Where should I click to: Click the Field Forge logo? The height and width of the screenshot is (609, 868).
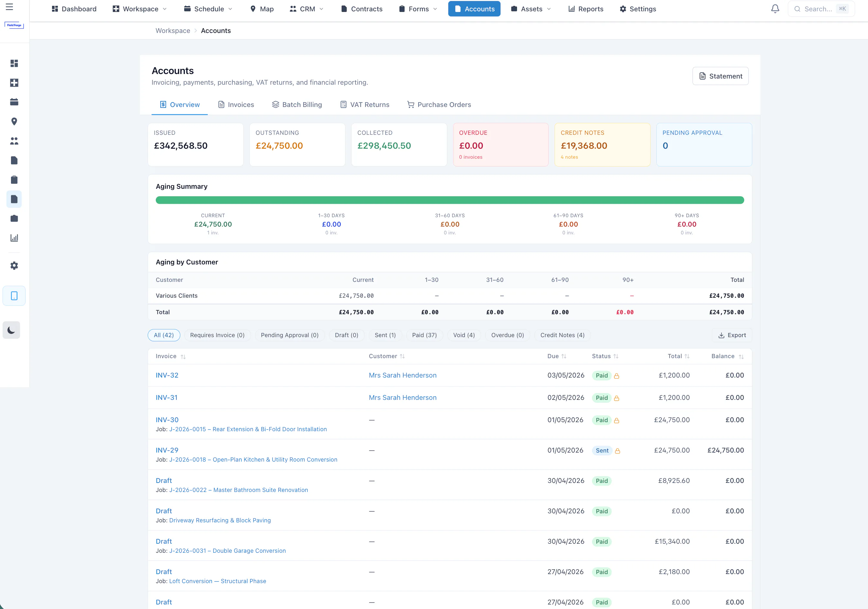14,25
